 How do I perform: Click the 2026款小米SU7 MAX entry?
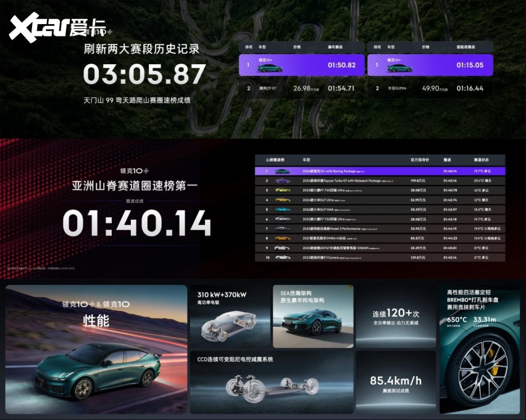326,210
